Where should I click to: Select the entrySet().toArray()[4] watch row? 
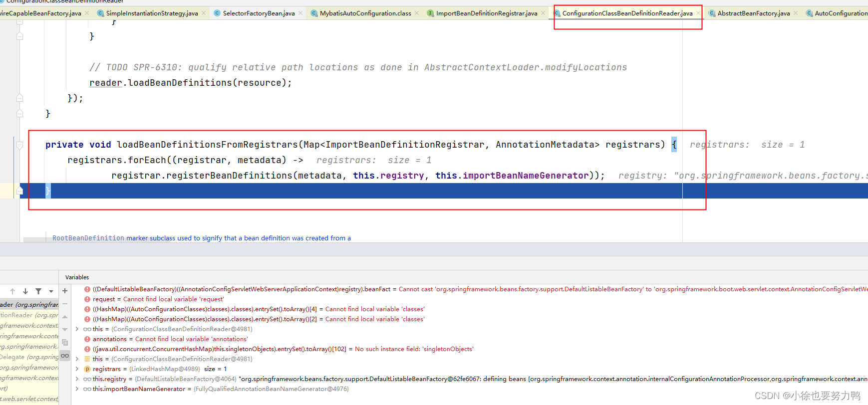point(469,309)
